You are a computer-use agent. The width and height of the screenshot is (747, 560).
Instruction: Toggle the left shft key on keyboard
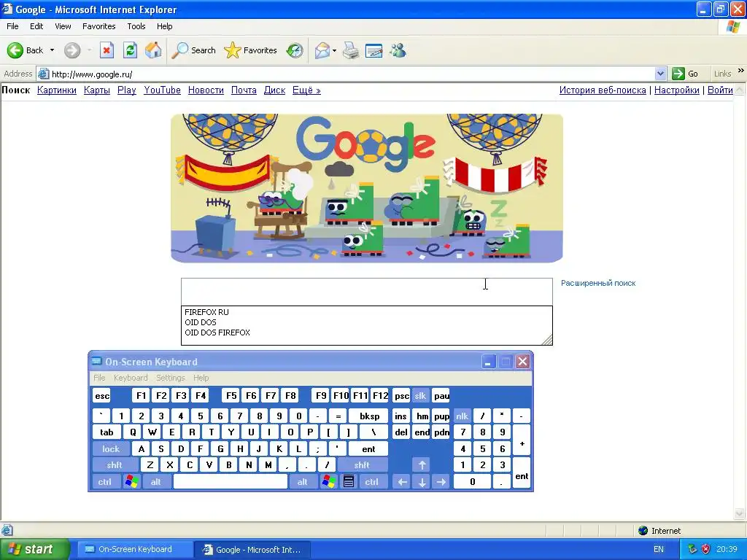point(115,464)
